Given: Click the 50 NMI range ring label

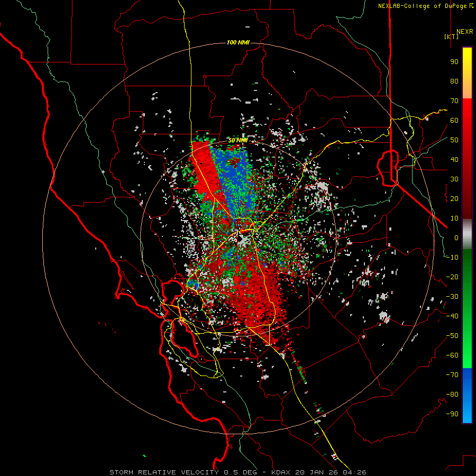Looking at the screenshot, I should pos(238,140).
